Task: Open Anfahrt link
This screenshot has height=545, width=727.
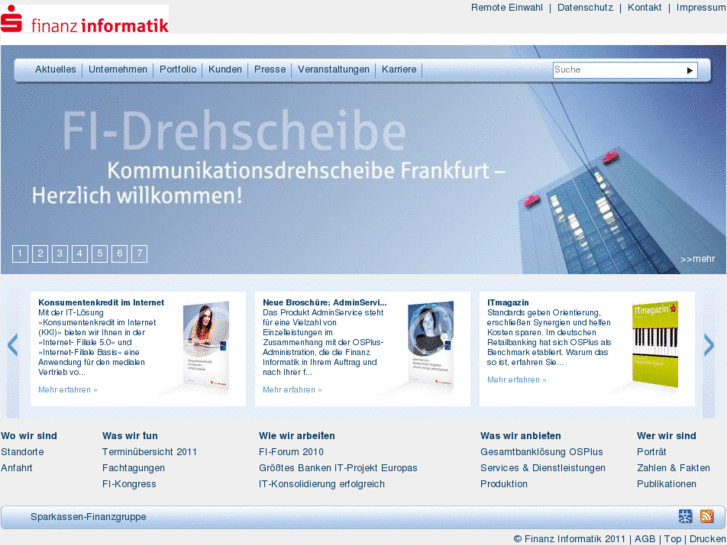Action: tap(17, 468)
